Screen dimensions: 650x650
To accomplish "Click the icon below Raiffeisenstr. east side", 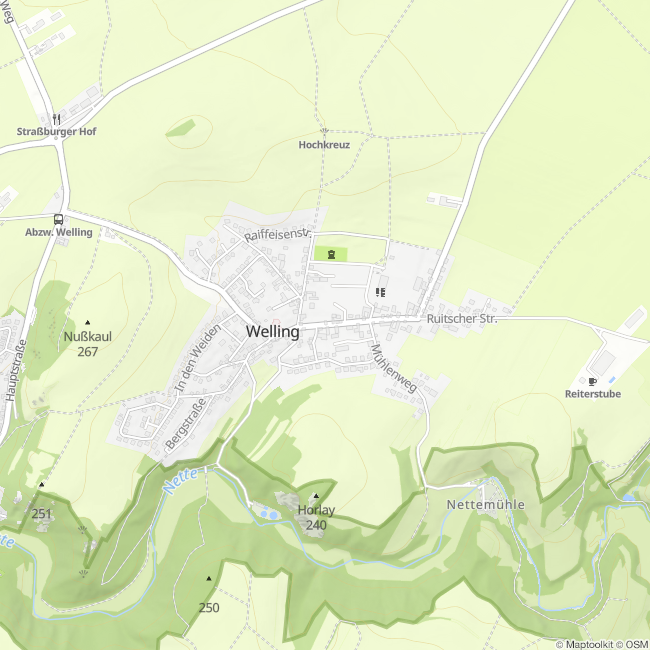I will pos(381,293).
